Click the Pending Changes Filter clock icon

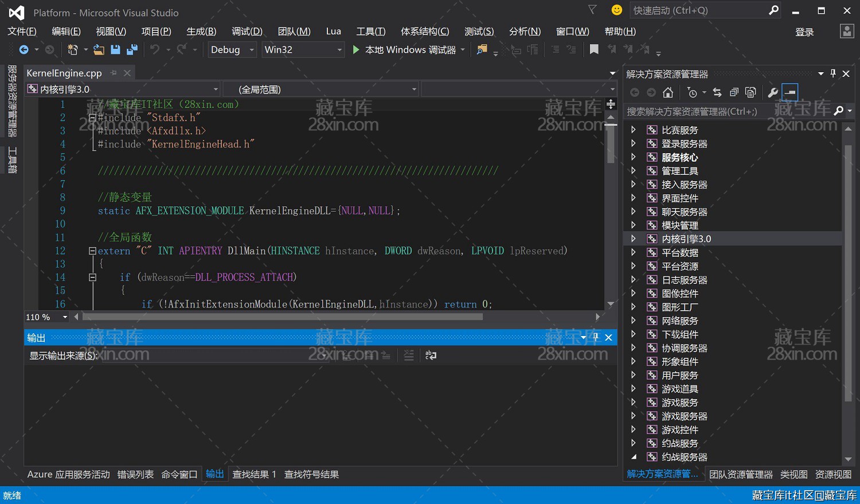point(692,92)
